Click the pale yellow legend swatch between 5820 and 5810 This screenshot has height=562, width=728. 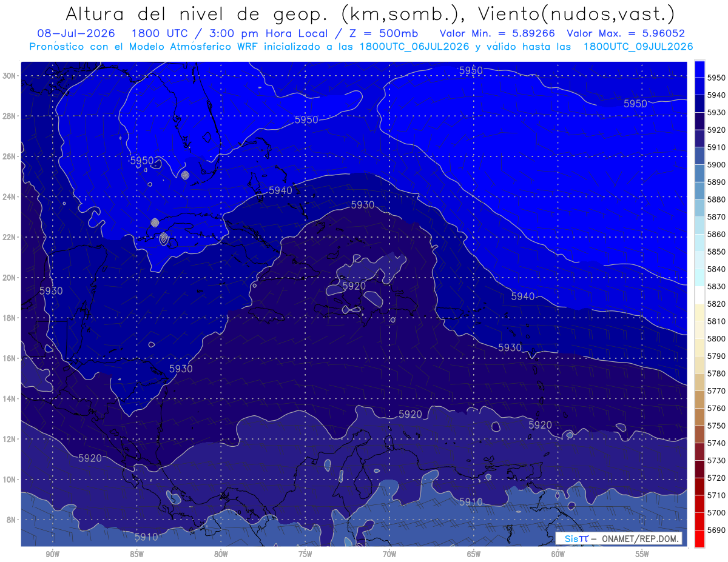click(x=699, y=312)
